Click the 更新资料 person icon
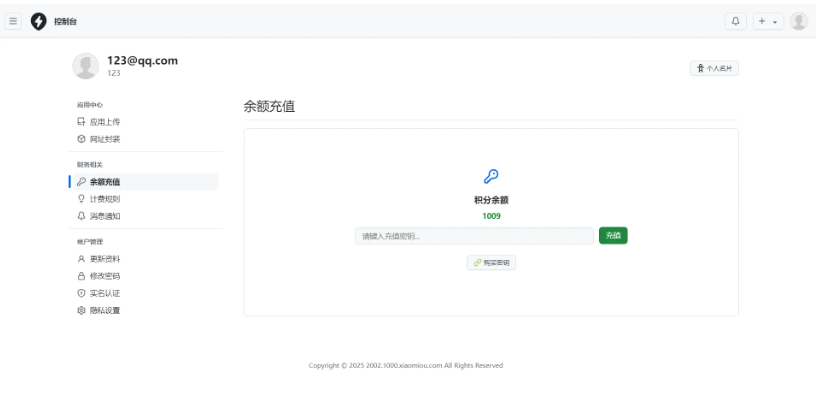 coord(81,259)
